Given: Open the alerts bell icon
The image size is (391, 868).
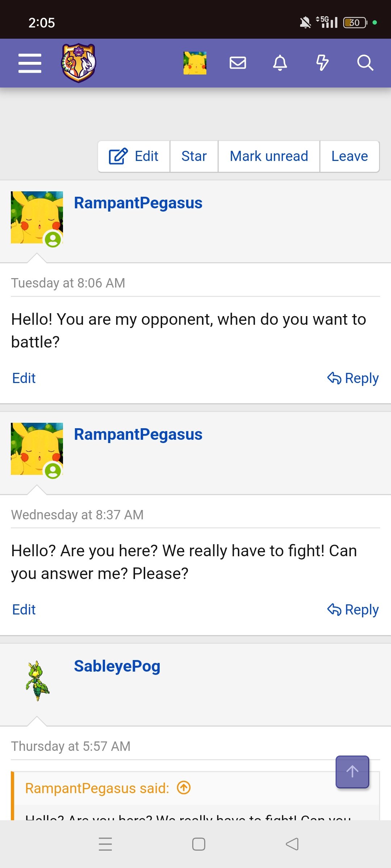Looking at the screenshot, I should 280,63.
